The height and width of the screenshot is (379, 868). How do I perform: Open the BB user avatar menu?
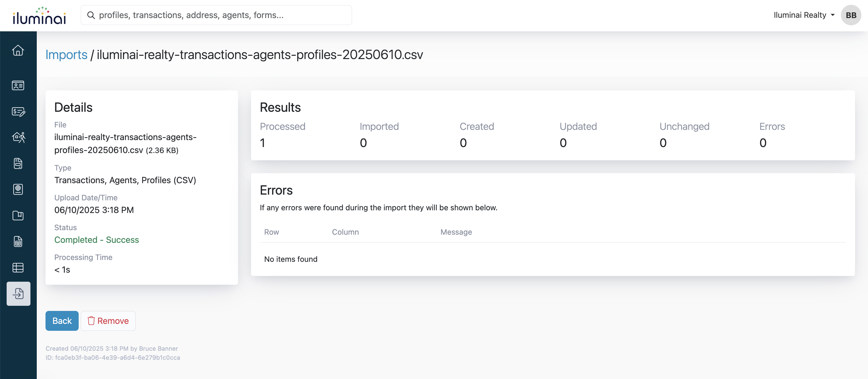pyautogui.click(x=851, y=15)
